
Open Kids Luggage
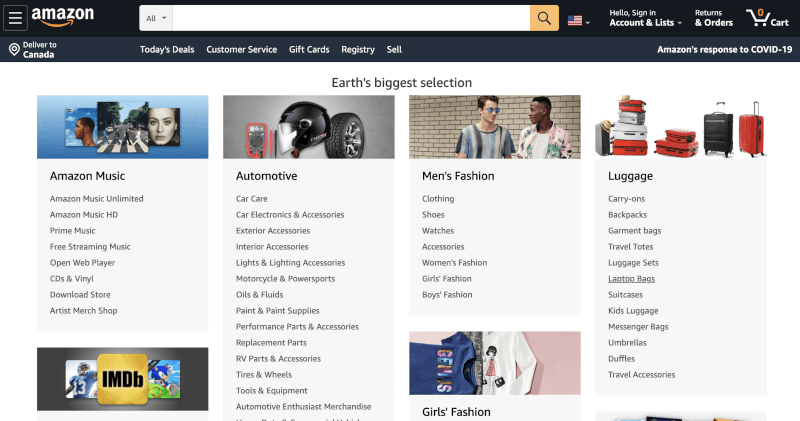[x=633, y=311]
